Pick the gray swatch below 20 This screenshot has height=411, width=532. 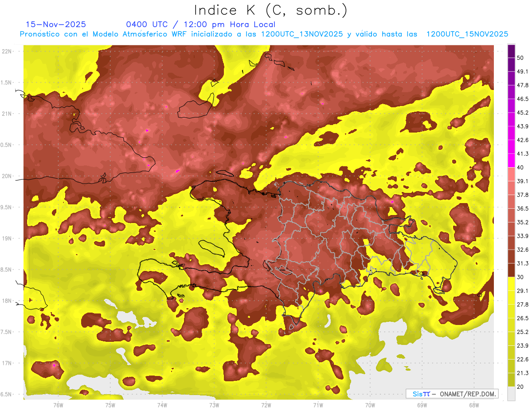click(511, 394)
